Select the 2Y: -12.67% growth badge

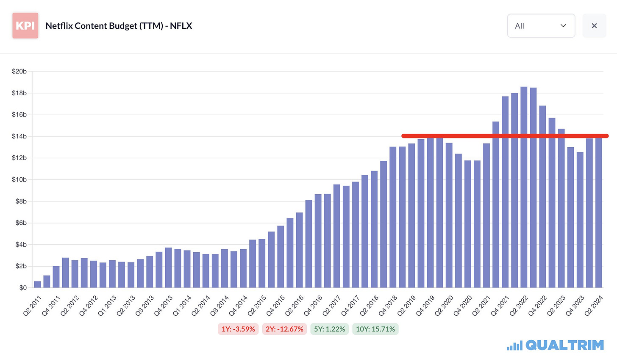(284, 329)
